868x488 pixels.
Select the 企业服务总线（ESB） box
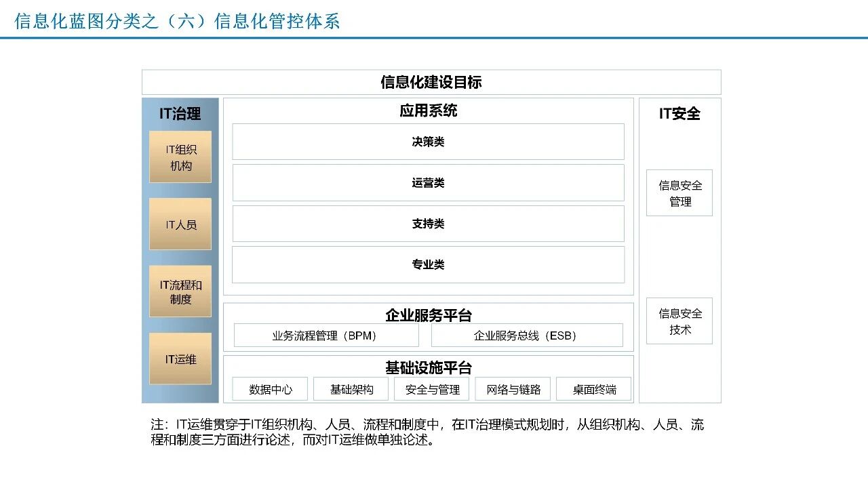coord(527,335)
